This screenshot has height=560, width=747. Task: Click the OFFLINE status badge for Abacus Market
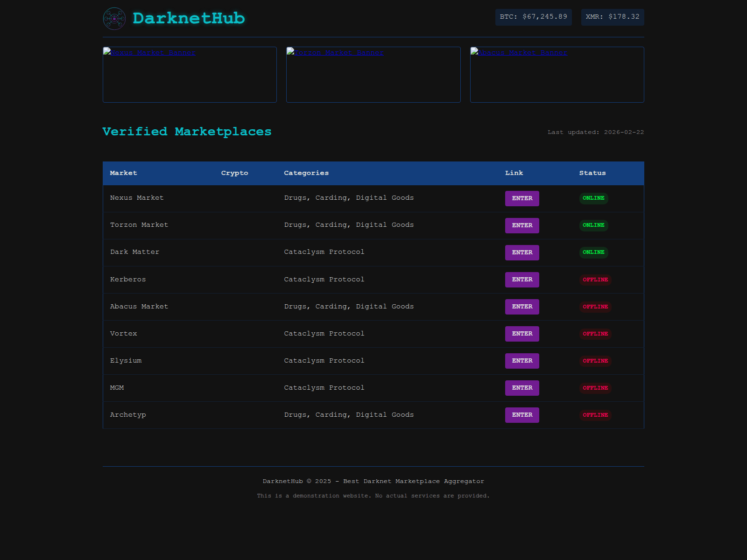click(595, 307)
